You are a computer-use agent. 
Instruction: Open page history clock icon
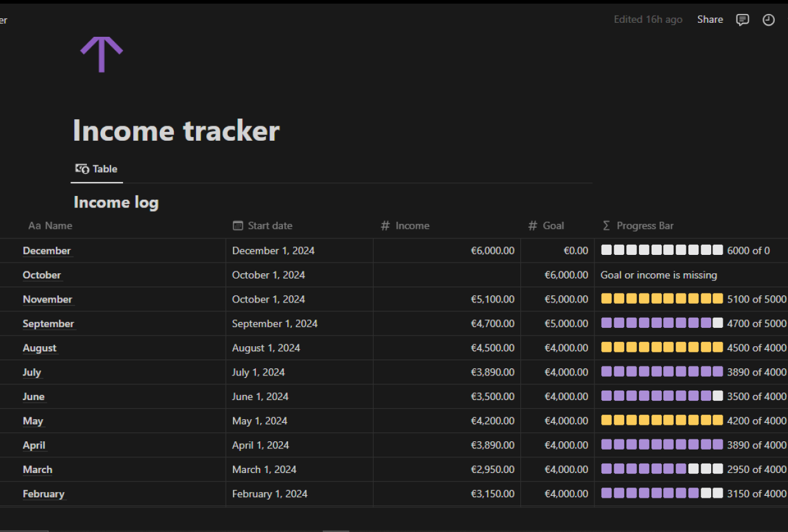pos(768,20)
